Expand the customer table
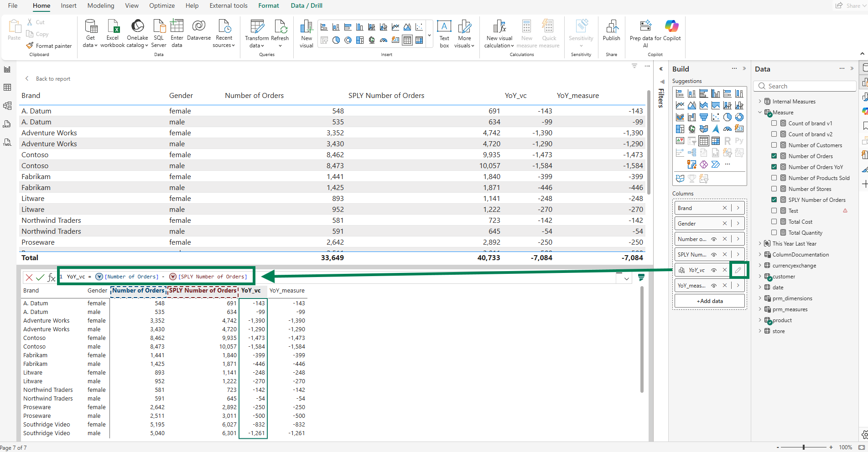 pyautogui.click(x=760, y=277)
